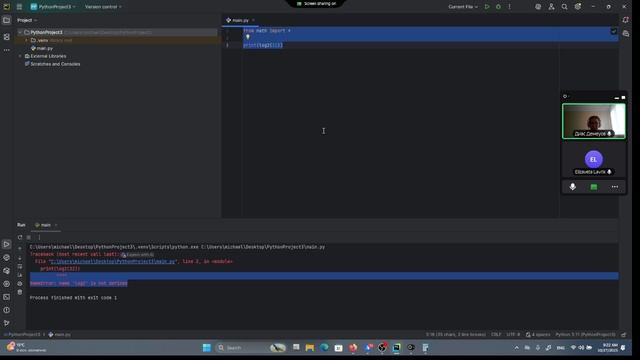This screenshot has height=360, width=640.
Task: Open the main menu hamburger icon
Action: tap(19, 7)
